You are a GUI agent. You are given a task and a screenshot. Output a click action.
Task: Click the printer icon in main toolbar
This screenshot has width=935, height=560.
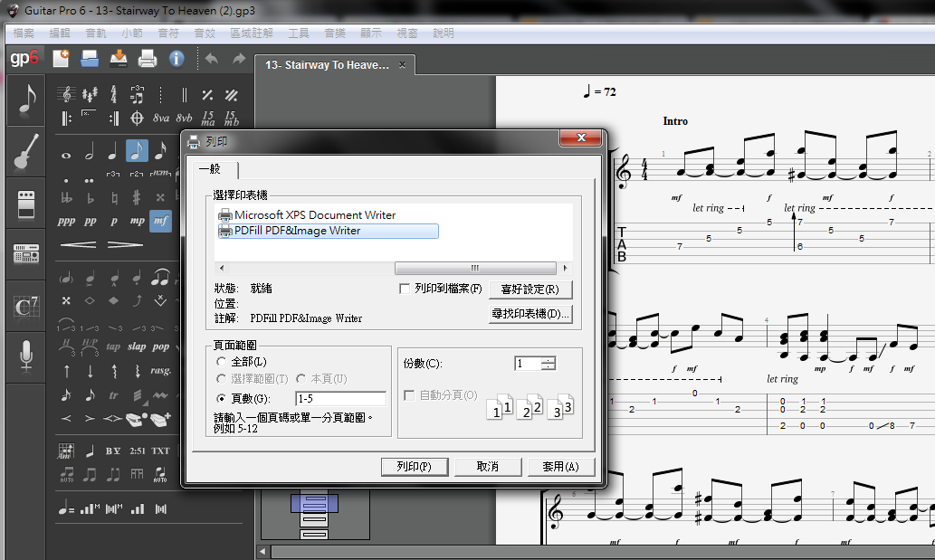(148, 59)
